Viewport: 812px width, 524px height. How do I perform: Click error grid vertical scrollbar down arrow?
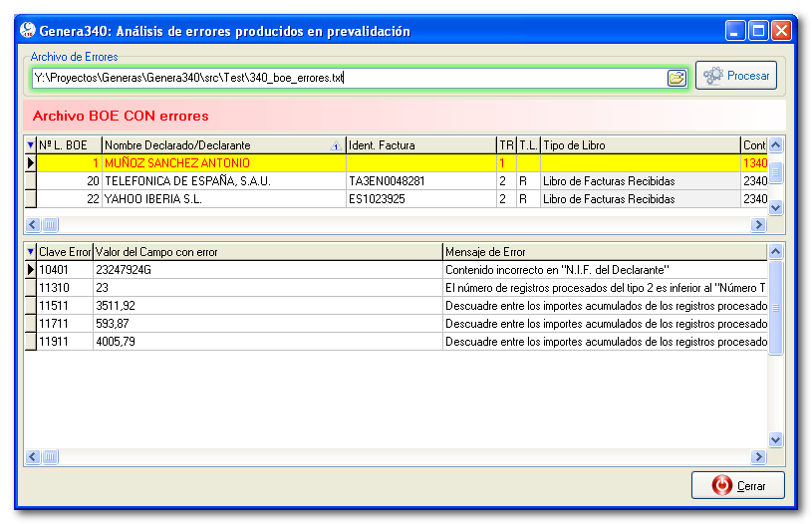coord(775,439)
